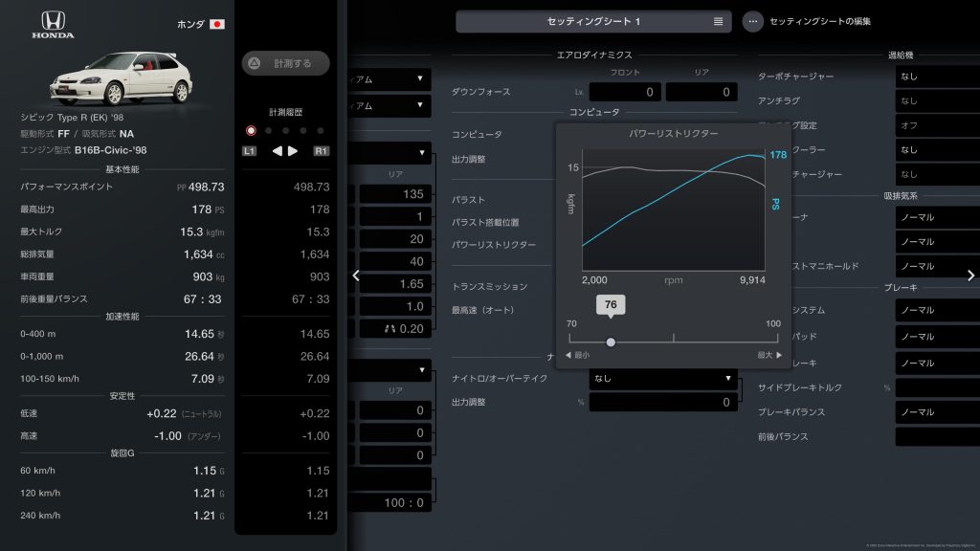
Task: Open the first partially hidden アム tire dropdown
Action: coord(390,79)
